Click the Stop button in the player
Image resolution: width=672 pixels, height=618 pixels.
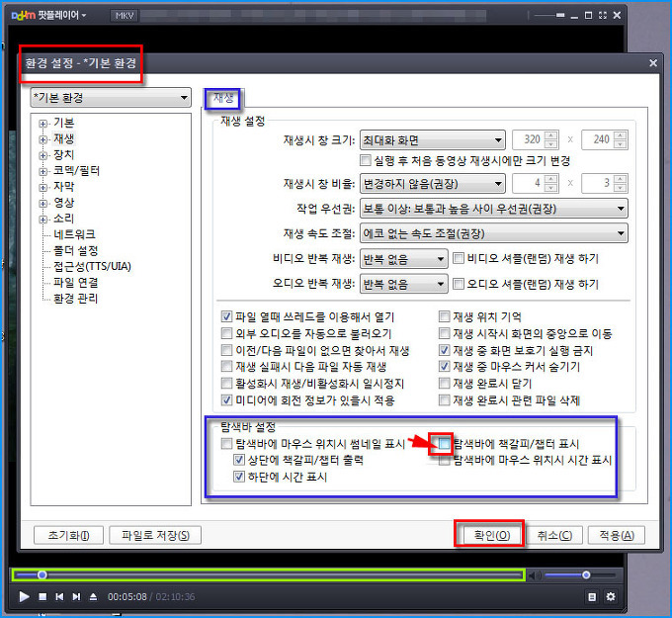(42, 596)
